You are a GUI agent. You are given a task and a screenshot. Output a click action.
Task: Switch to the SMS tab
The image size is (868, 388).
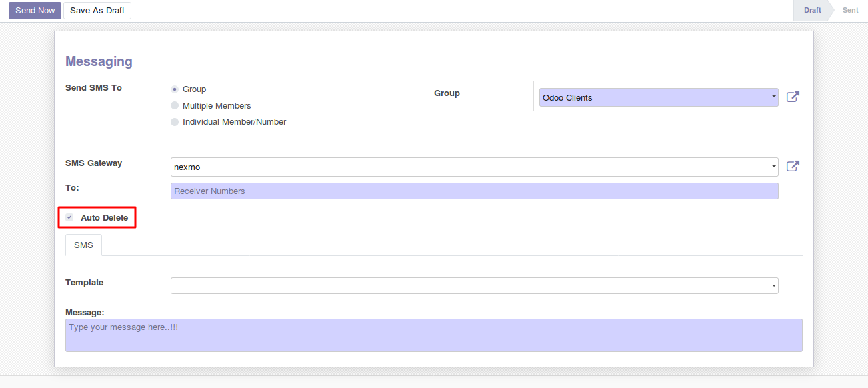[83, 245]
